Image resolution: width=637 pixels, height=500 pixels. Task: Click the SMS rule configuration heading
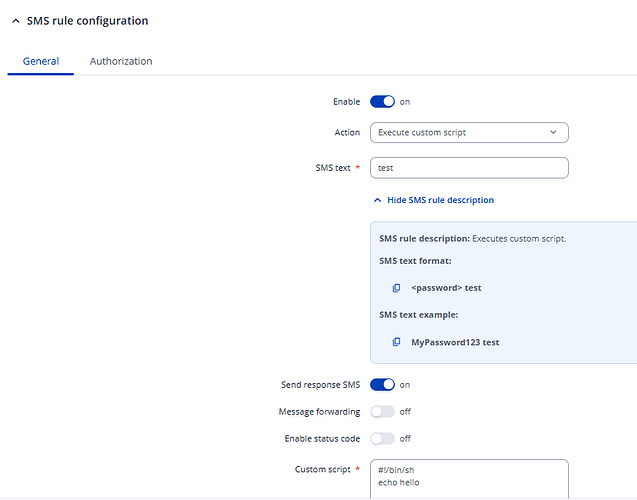87,21
